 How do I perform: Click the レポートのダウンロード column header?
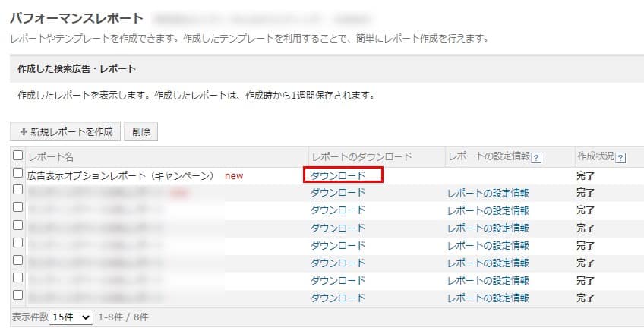(x=361, y=156)
